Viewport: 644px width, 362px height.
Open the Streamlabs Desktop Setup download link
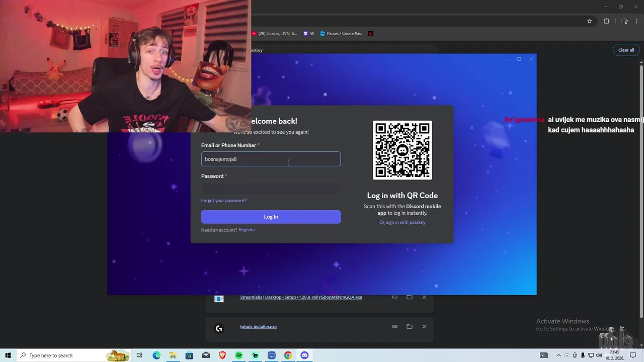[x=301, y=297]
